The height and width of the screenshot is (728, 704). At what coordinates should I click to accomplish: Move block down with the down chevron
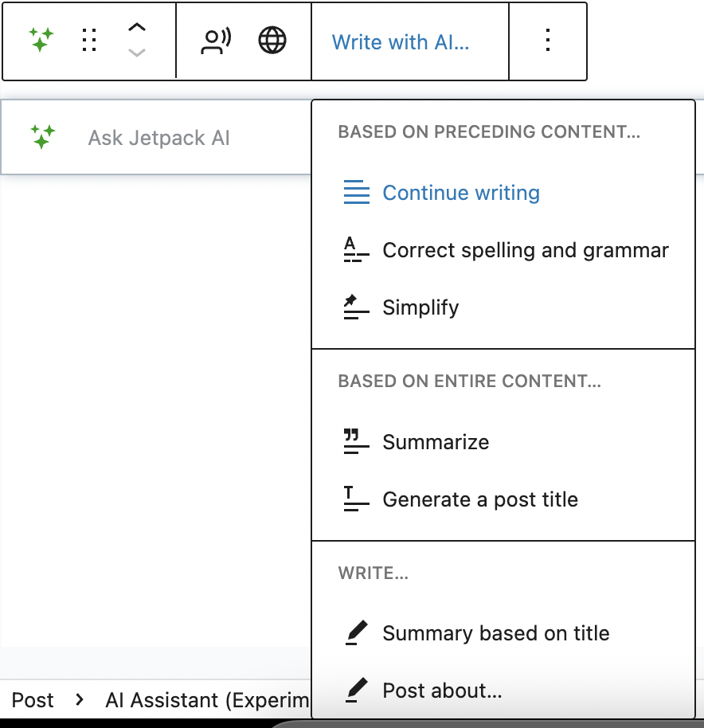coord(137,53)
